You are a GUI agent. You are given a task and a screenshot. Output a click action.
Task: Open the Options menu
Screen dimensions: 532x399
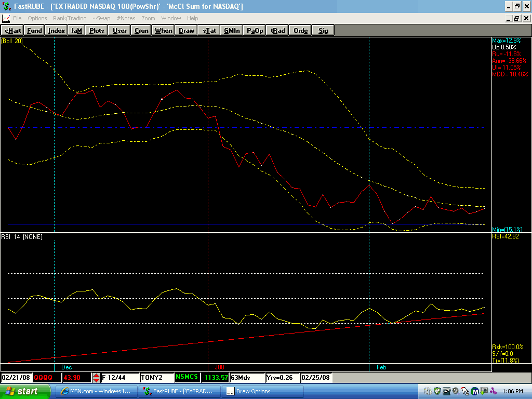pyautogui.click(x=37, y=18)
